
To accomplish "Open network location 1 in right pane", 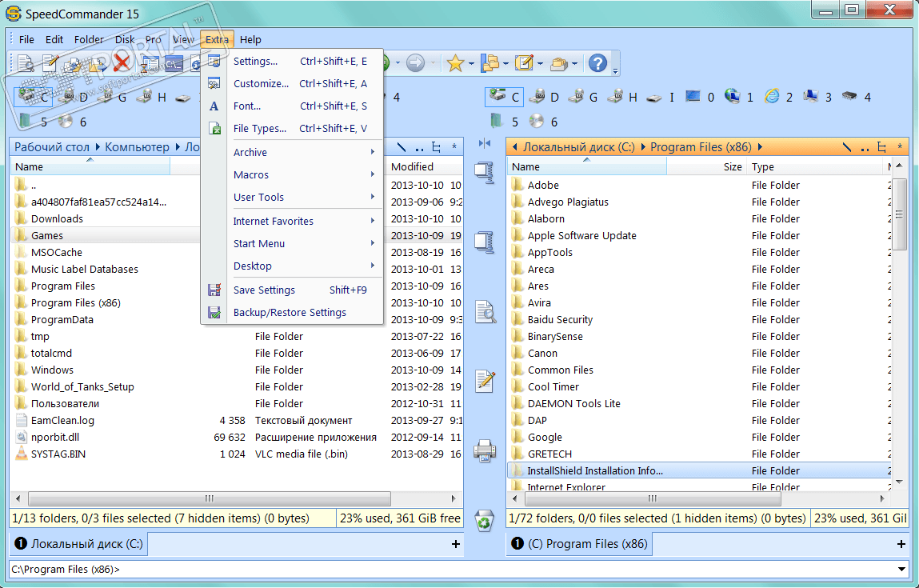I will pyautogui.click(x=740, y=97).
